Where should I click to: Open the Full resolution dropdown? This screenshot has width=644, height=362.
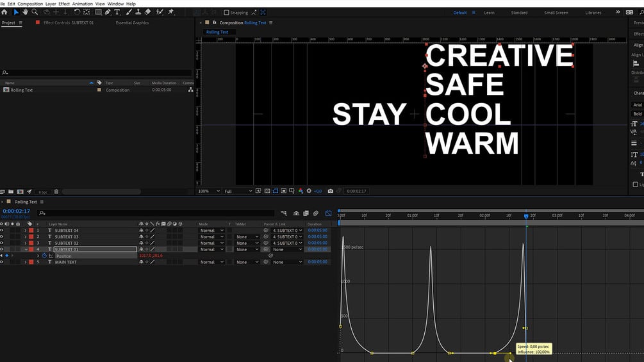[x=238, y=192]
